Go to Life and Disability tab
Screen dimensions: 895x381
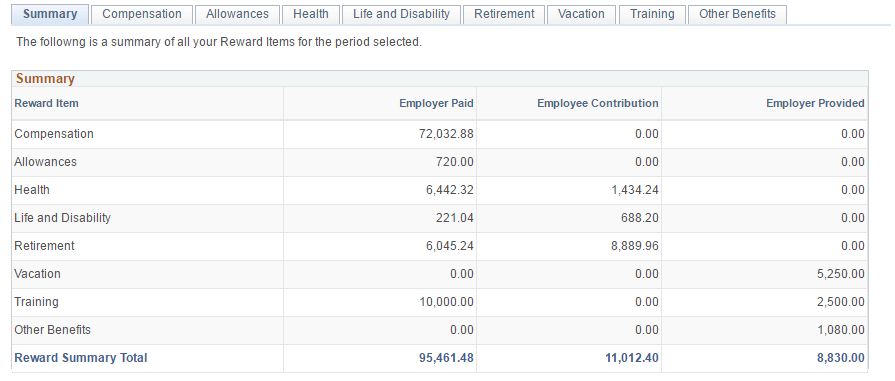coord(401,14)
